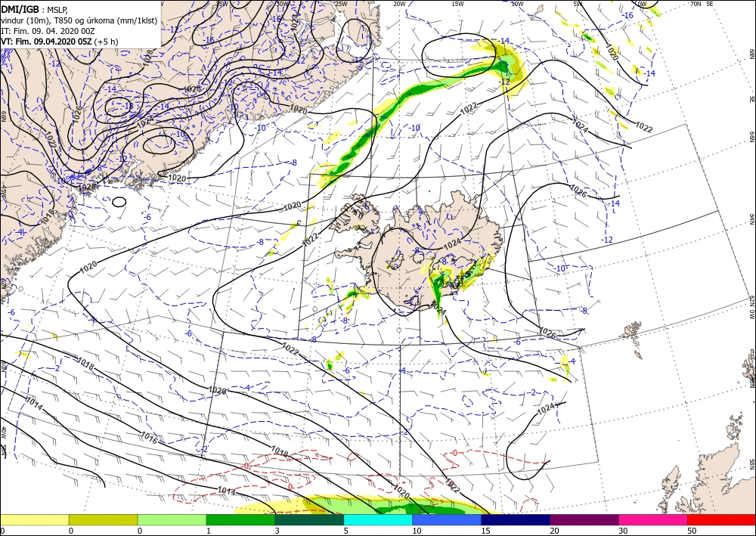Click the pink legend color segment
Screen dimensions: 756x536
coord(653,519)
